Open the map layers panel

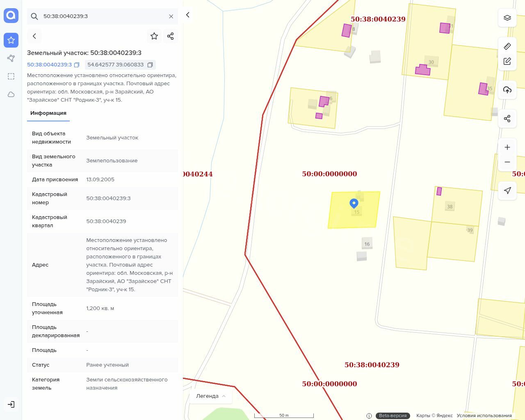tap(507, 18)
